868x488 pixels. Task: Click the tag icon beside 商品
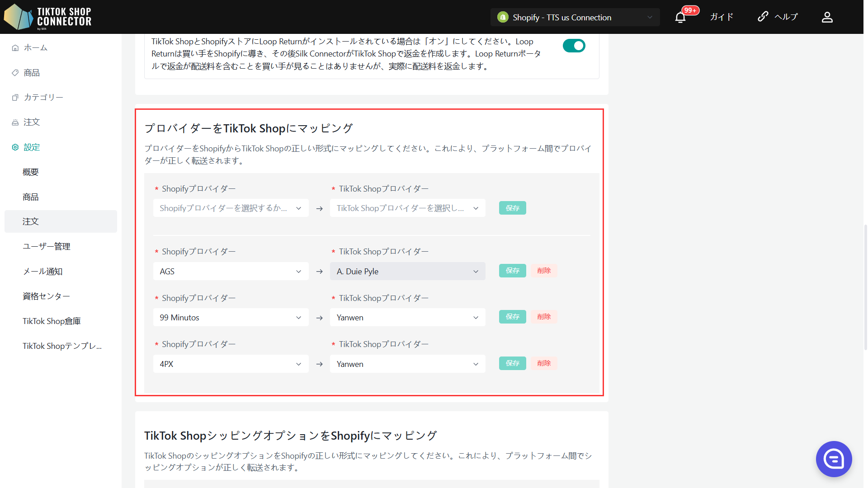(x=15, y=73)
